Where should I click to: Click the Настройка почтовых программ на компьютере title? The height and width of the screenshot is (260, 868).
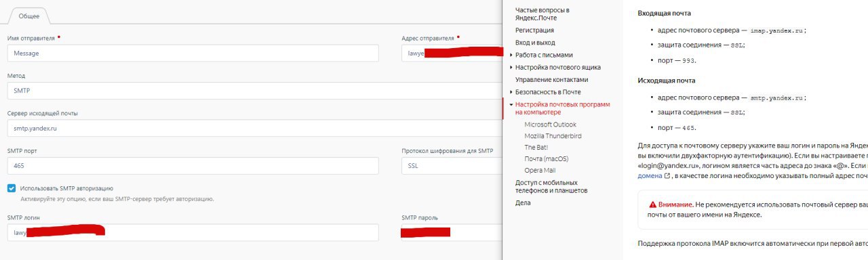pyautogui.click(x=563, y=108)
